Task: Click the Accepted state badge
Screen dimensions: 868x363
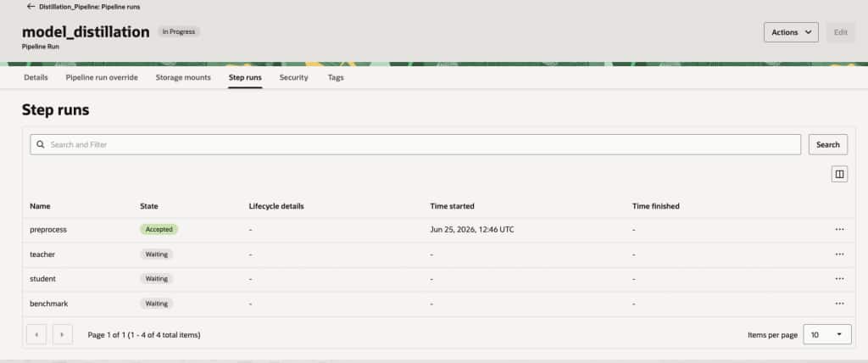Action: click(x=159, y=230)
